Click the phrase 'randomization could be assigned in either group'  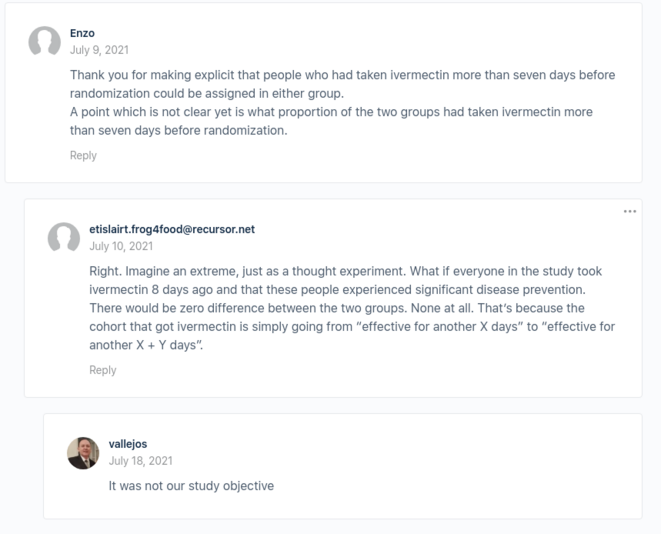206,93
